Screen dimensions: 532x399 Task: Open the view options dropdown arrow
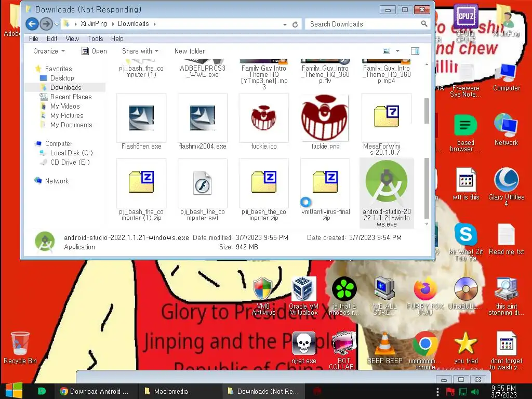tap(397, 51)
